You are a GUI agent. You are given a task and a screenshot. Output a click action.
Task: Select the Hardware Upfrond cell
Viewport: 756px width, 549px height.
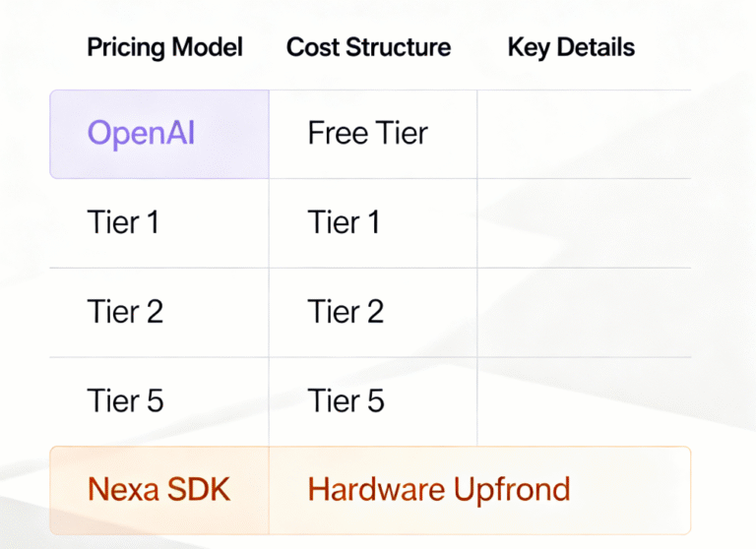click(x=439, y=489)
